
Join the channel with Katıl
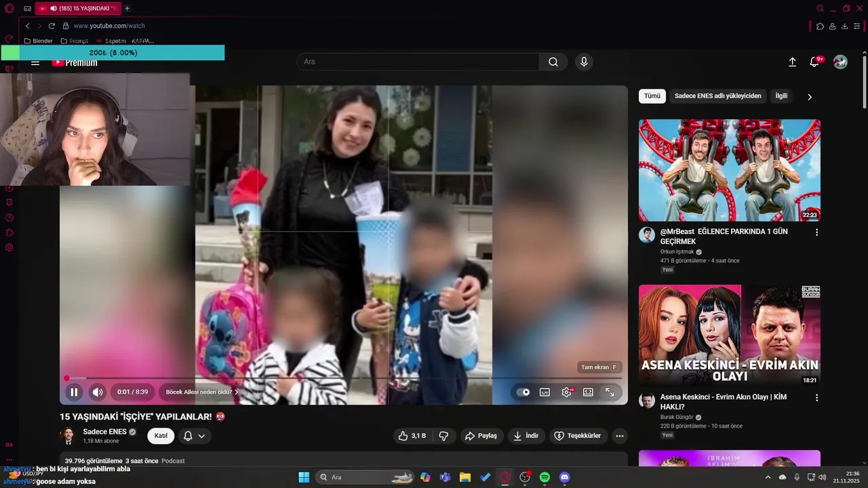(161, 436)
